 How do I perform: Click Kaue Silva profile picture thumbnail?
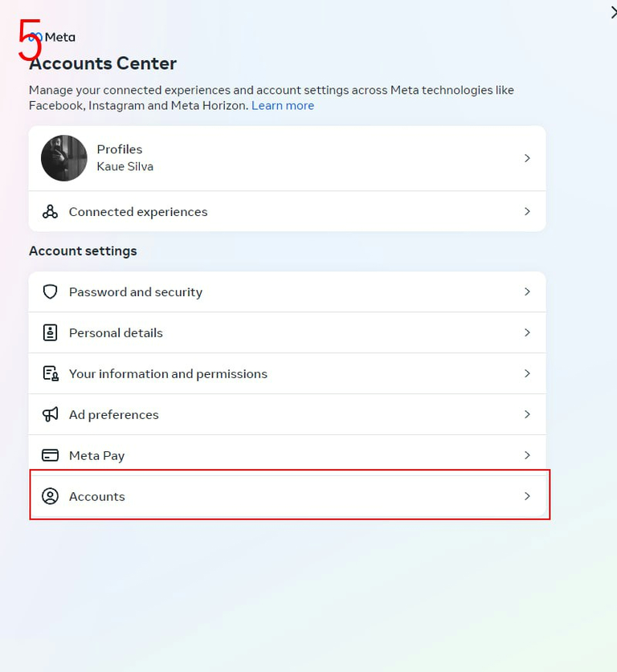pos(64,158)
